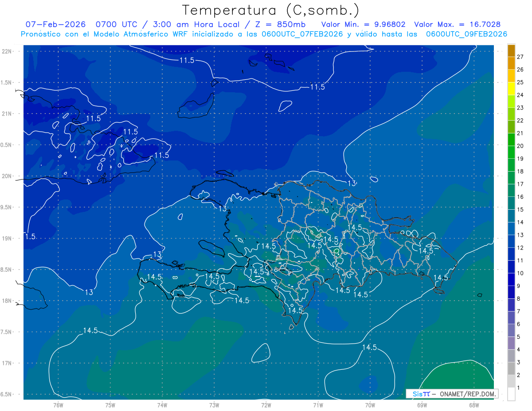Screen dimensions: 532x411
Task: Click the "19N" latitude label
Action: [x=7, y=238]
